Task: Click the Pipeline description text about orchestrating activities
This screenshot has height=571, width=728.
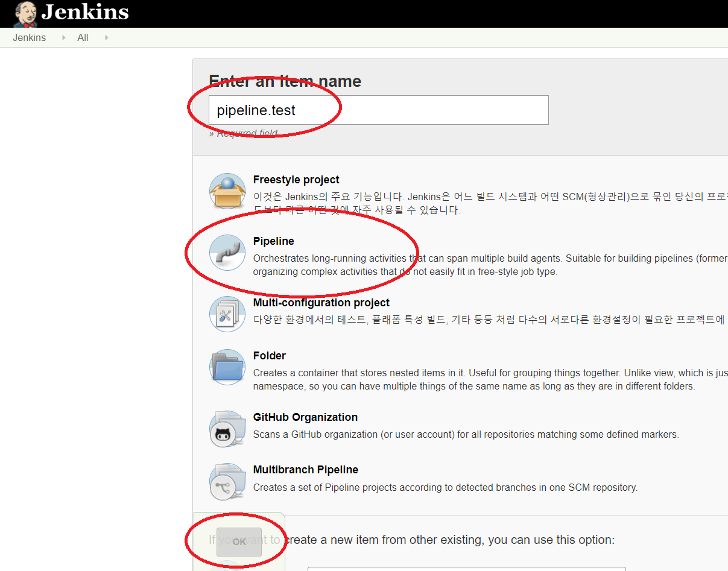Action: [x=490, y=265]
